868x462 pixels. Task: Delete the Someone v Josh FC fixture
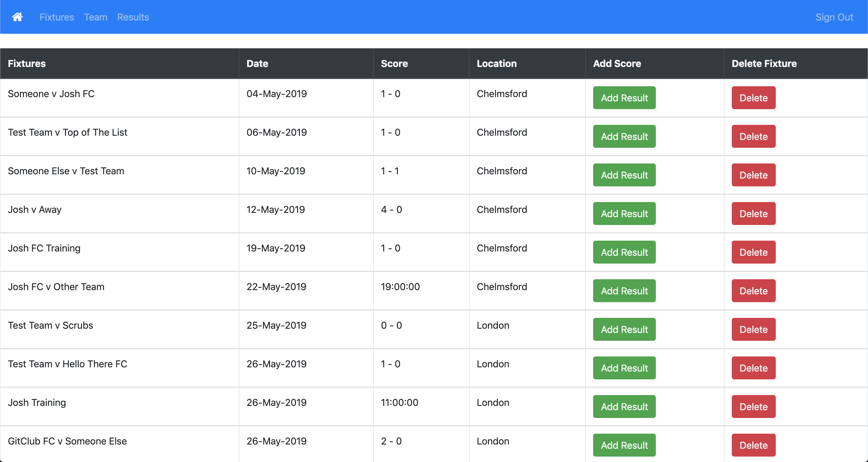coord(753,98)
